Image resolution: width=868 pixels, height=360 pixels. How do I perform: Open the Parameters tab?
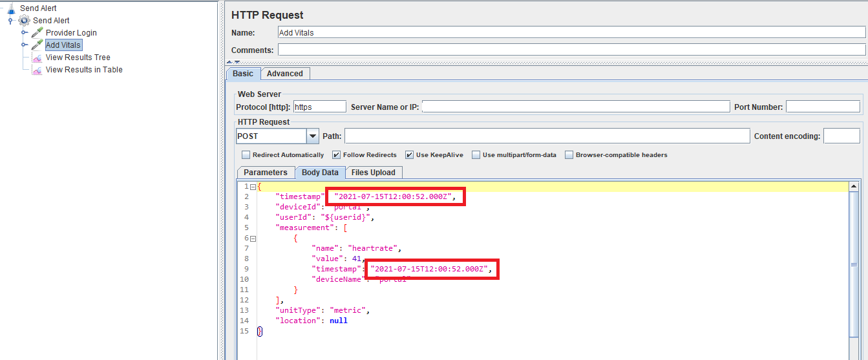coord(266,173)
